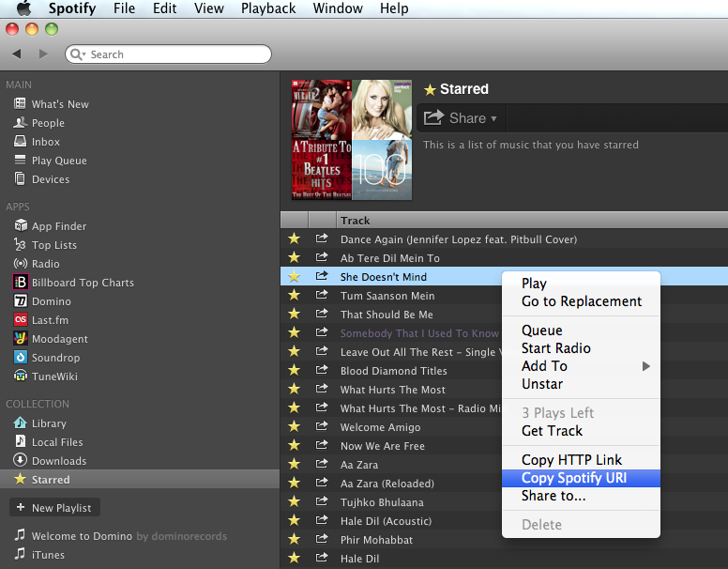This screenshot has width=728, height=569.
Task: Select track Somebody That I Used To Know
Action: click(x=419, y=332)
